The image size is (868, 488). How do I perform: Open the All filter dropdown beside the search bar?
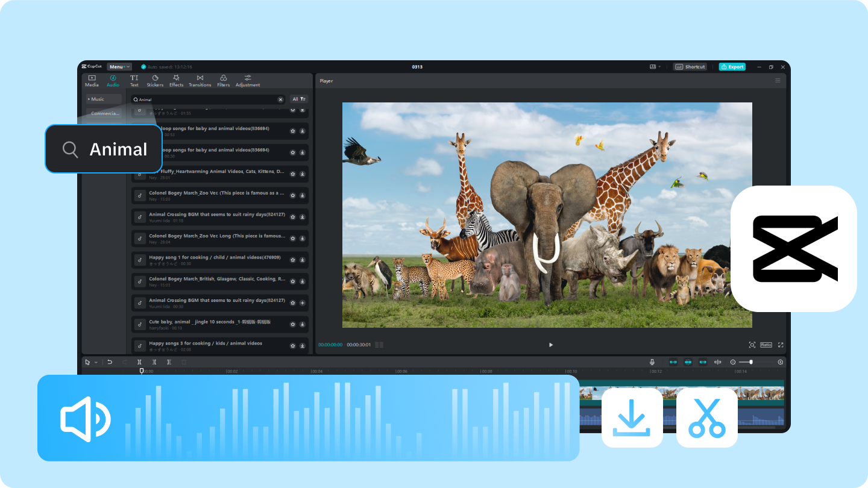(299, 98)
